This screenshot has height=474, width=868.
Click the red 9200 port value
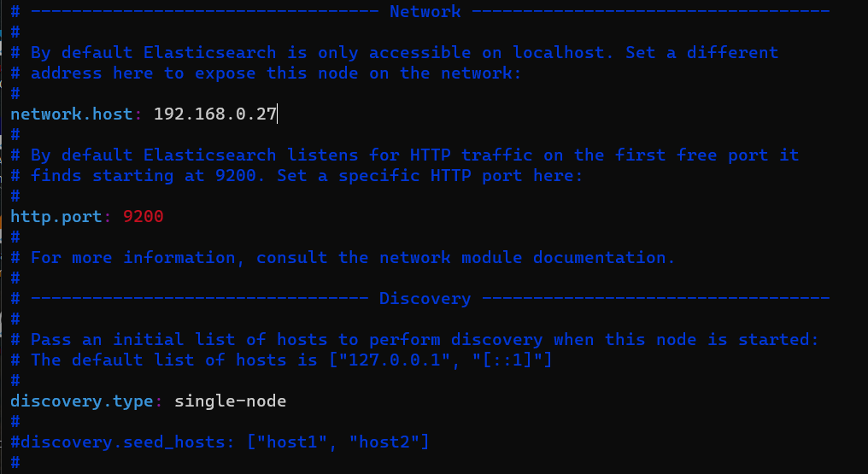coord(143,216)
